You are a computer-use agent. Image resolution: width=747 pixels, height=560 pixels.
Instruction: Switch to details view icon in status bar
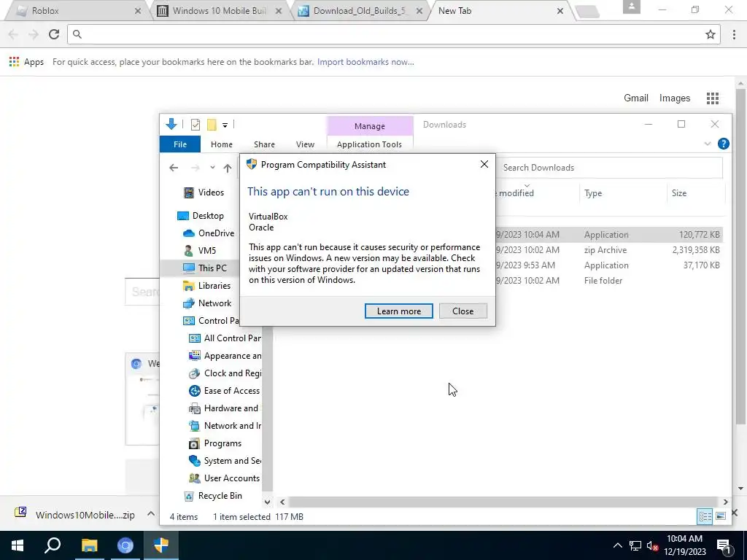(x=705, y=517)
